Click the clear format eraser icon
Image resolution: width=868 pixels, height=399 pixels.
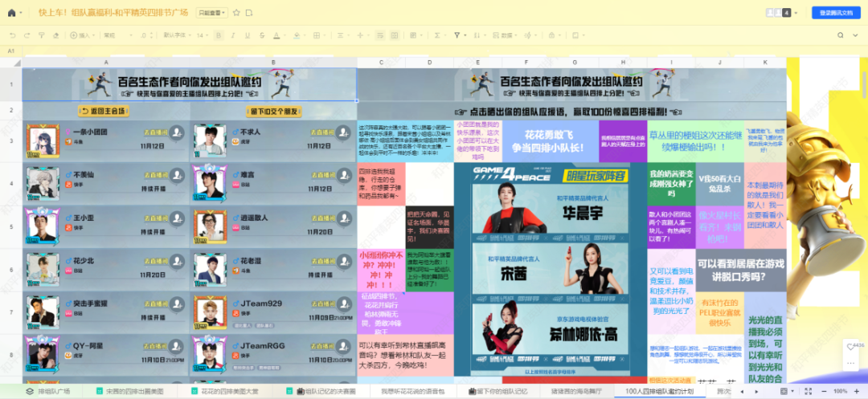point(55,35)
